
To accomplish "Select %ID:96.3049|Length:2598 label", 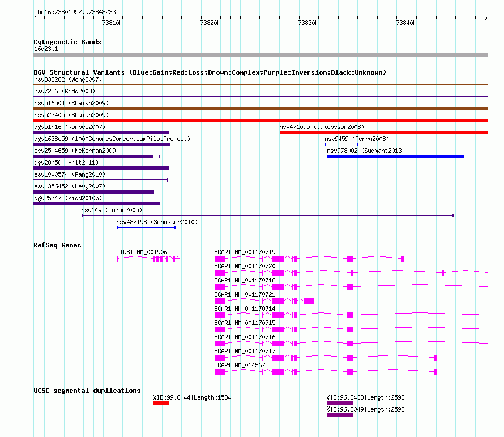I will point(366,409).
